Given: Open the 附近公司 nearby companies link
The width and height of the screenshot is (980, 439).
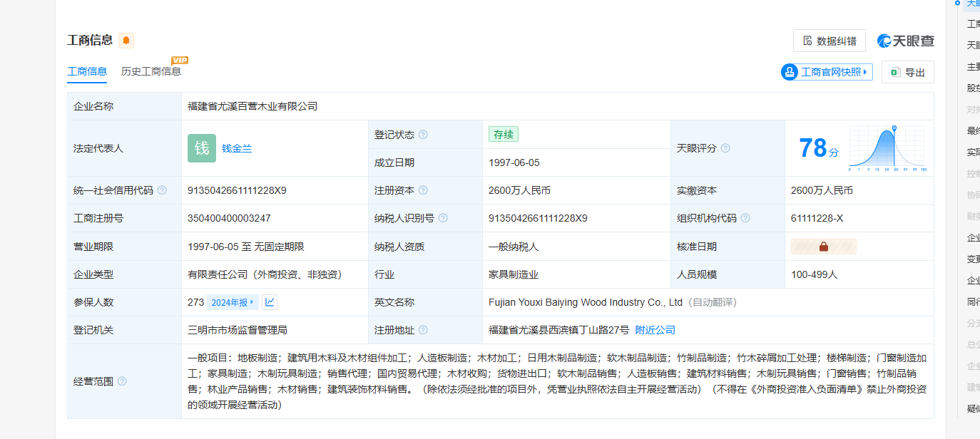Looking at the screenshot, I should (655, 330).
